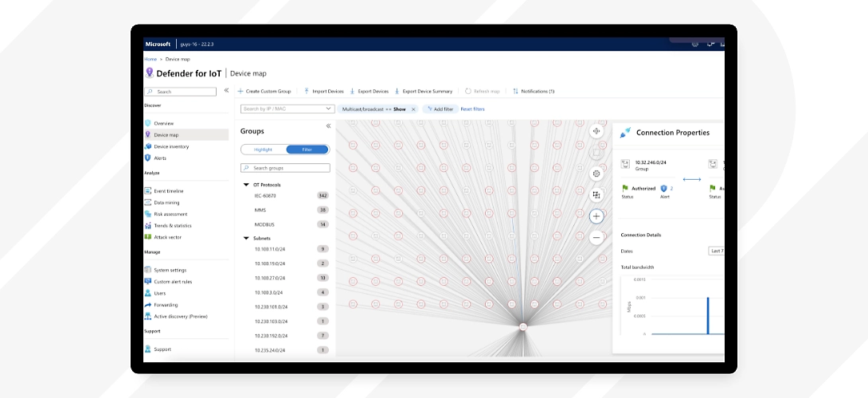Go to System settings menu item
Image resolution: width=868 pixels, height=398 pixels.
(x=170, y=270)
